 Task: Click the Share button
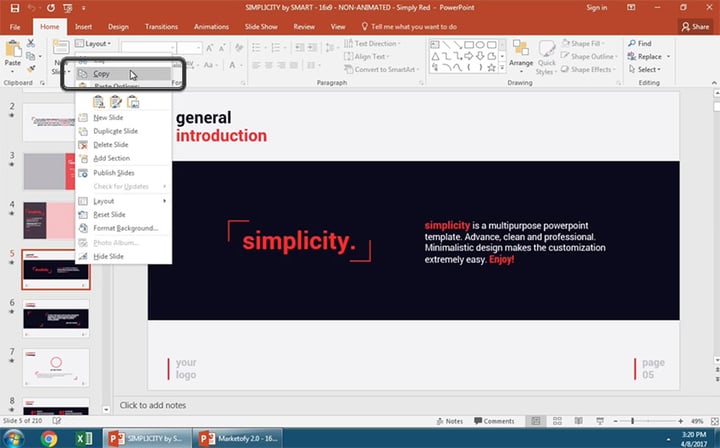pos(695,27)
